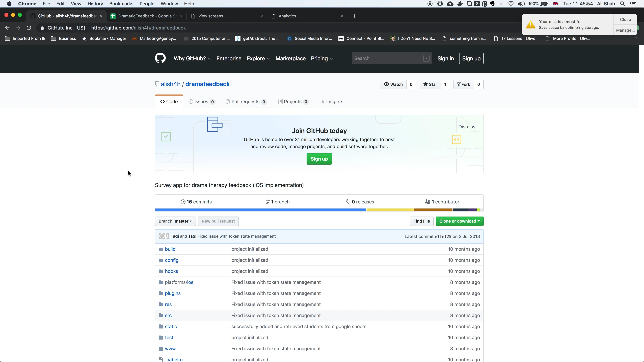The height and width of the screenshot is (362, 644).
Task: Click the Watch button
Action: coord(393,84)
